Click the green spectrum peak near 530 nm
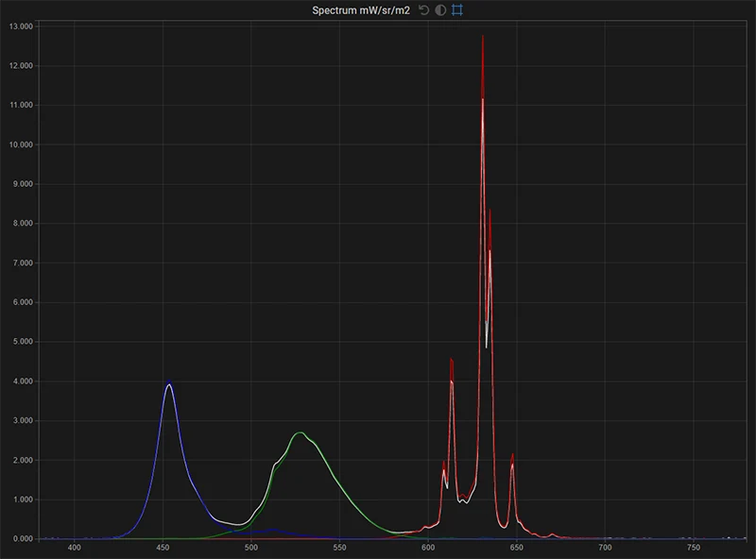This screenshot has height=559, width=756. pyautogui.click(x=301, y=433)
